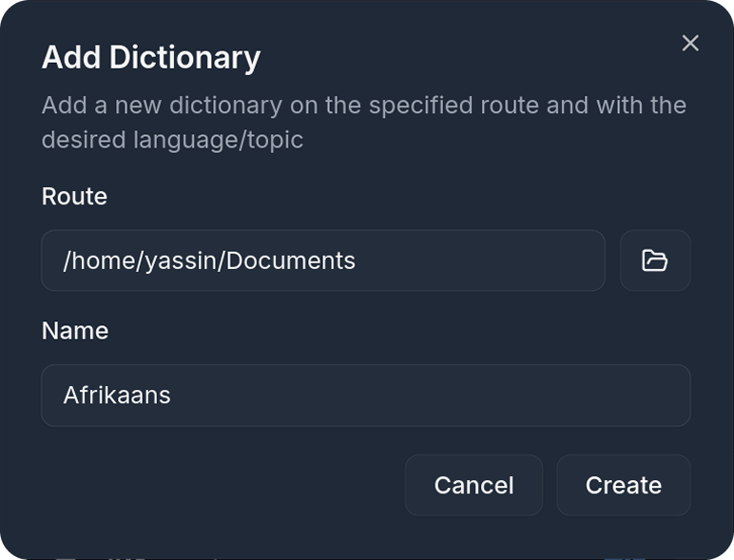This screenshot has width=734, height=560.
Task: Click the Create button
Action: pyautogui.click(x=623, y=485)
